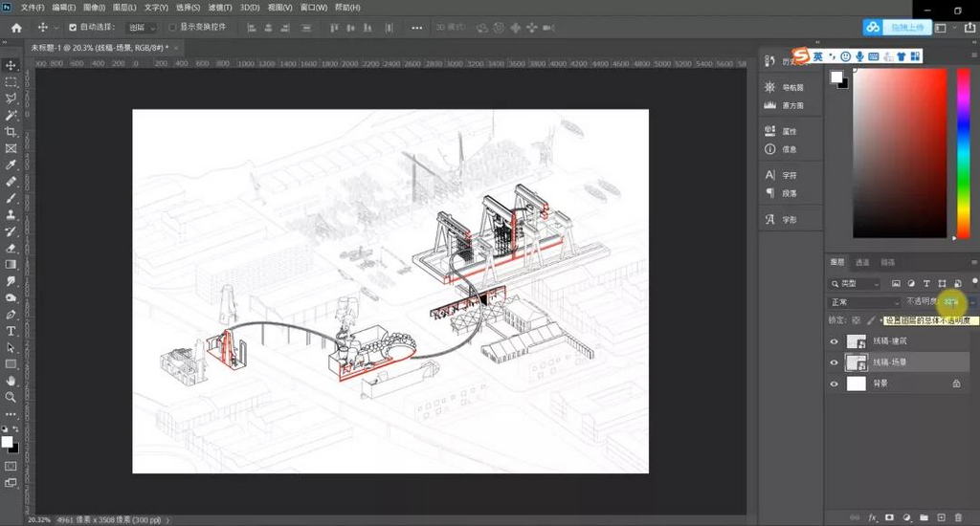Open the blend mode 正常 dropdown
The height and width of the screenshot is (526, 980).
[861, 302]
